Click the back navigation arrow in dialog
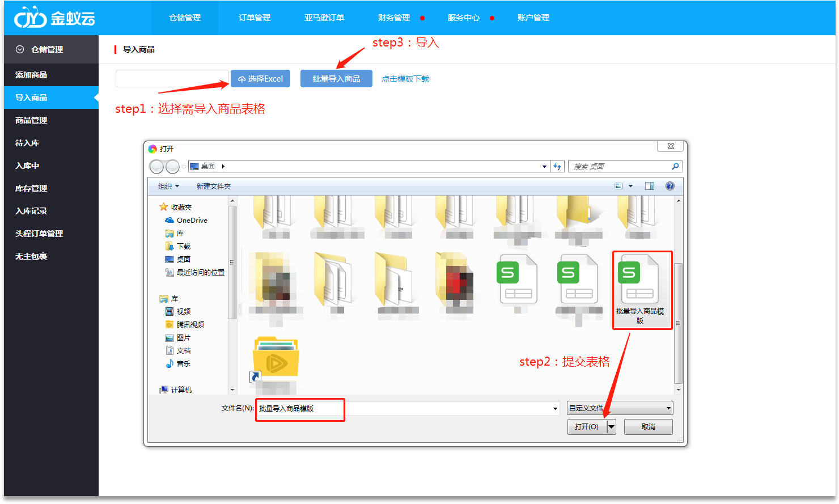 point(156,166)
